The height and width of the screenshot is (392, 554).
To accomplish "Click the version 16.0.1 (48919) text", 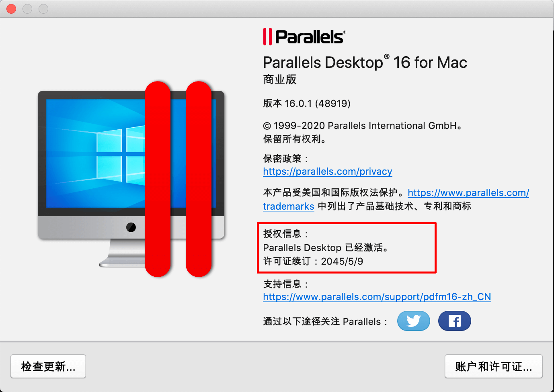I will pyautogui.click(x=307, y=104).
